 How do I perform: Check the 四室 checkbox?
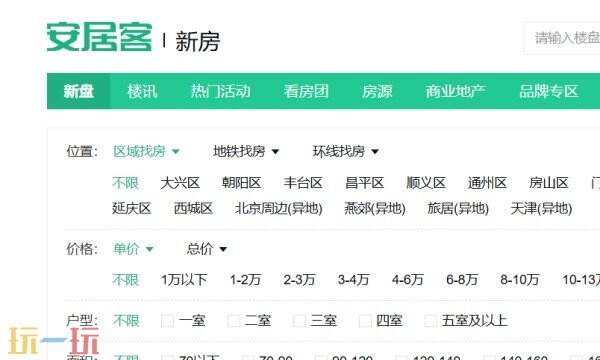click(365, 321)
